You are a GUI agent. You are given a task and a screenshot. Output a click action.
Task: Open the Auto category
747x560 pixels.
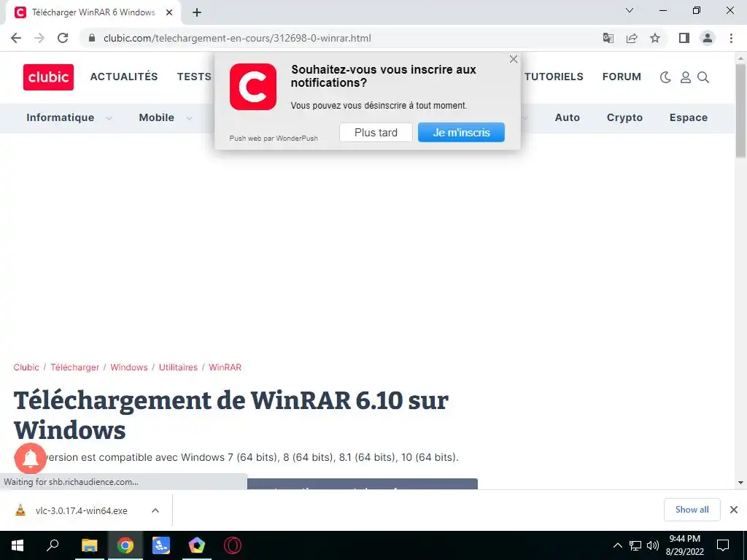pos(568,117)
